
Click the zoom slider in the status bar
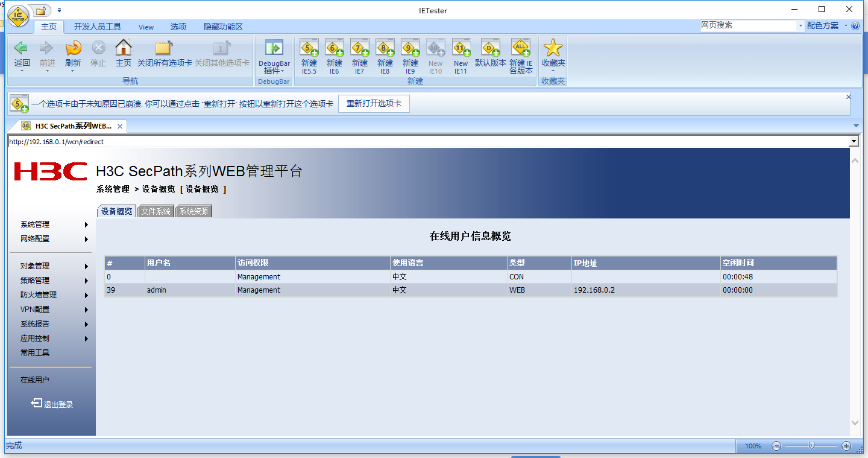click(811, 446)
